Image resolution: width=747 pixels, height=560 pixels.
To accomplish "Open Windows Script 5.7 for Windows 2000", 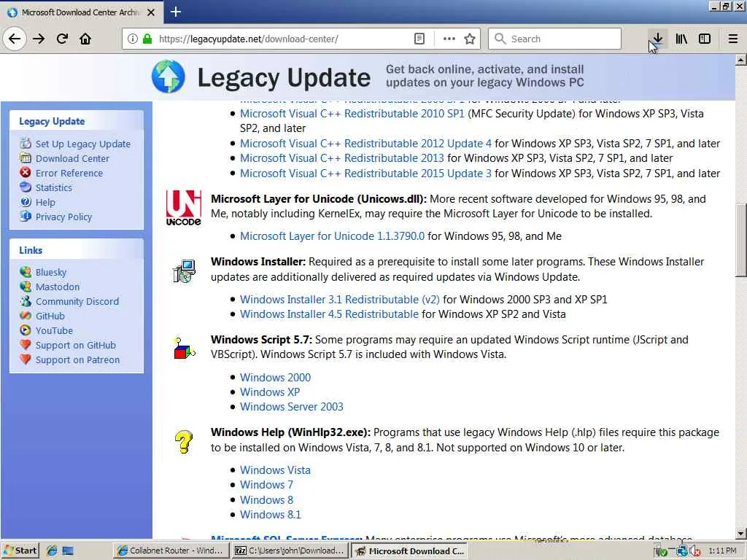I will click(x=275, y=377).
